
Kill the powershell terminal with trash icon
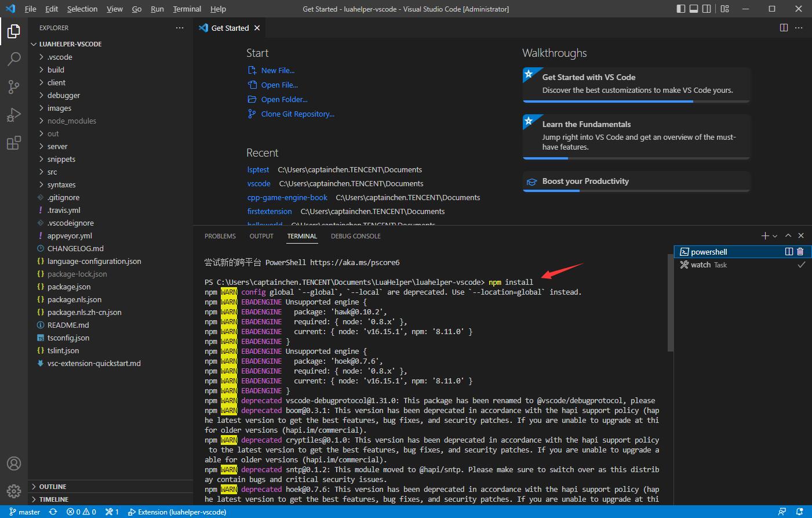(x=800, y=252)
